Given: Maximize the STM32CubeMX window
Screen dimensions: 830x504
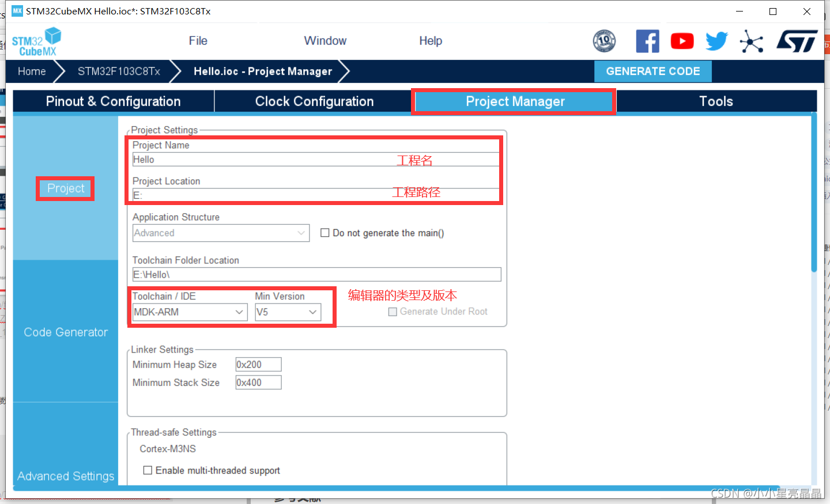Looking at the screenshot, I should click(773, 12).
